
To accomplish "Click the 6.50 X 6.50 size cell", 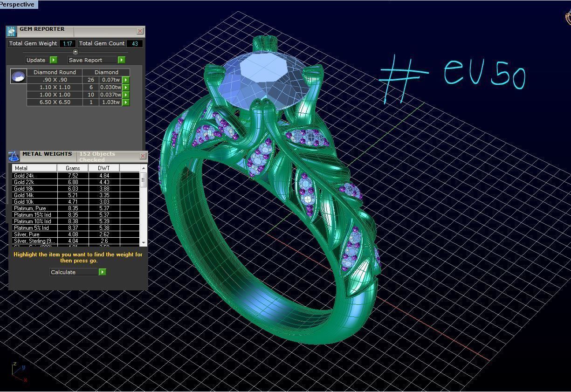I will pyautogui.click(x=55, y=102).
